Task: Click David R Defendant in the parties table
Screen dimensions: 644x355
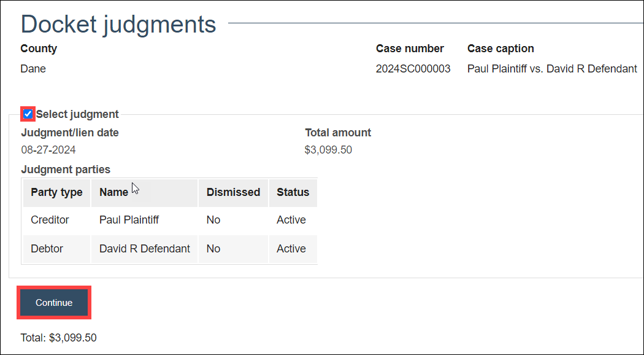Action: tap(145, 249)
